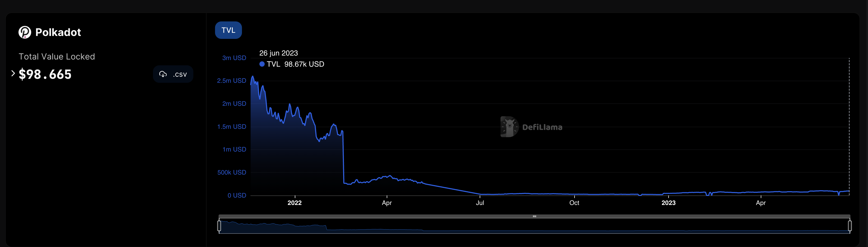Click the DefiLlama llama watermark logo
Screen dimensions: 868x247
(x=509, y=127)
